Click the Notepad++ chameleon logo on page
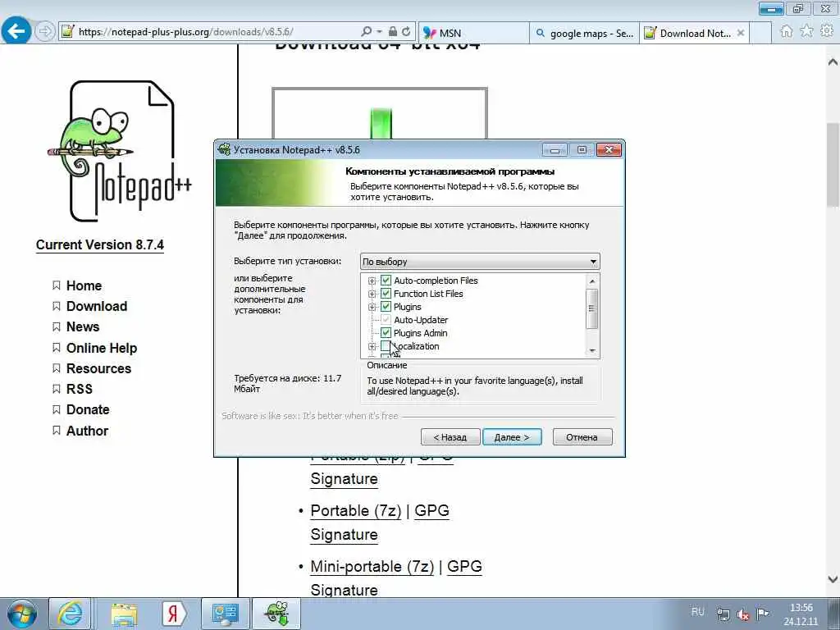The width and height of the screenshot is (840, 630). 120,151
